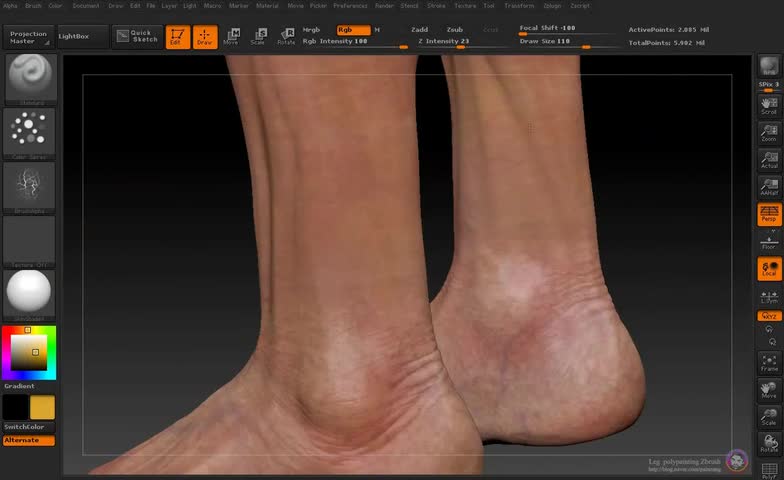This screenshot has height=480, width=784.
Task: Toggle Local transformations
Action: pos(769,268)
